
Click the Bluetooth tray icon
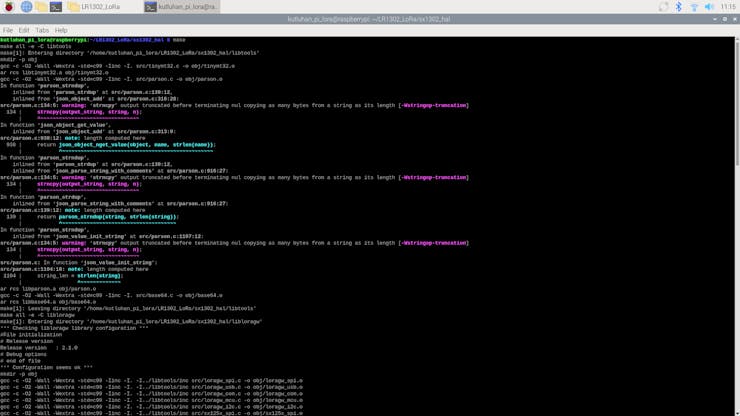pos(678,7)
